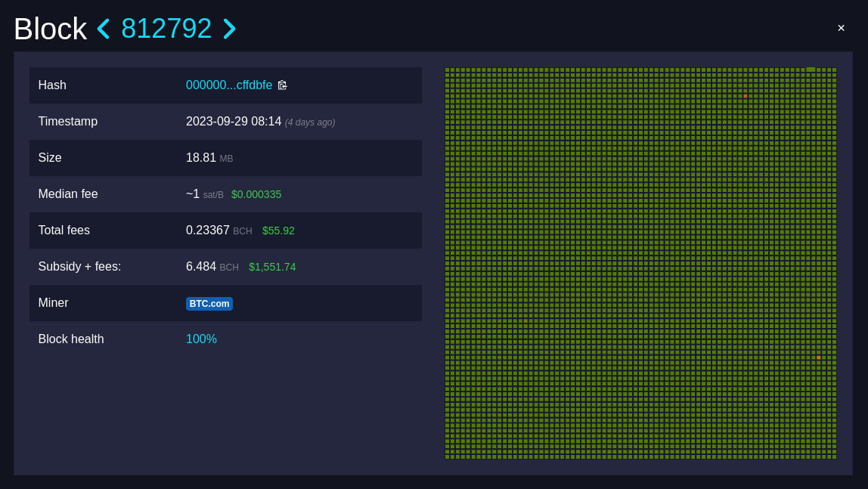Click the $55.92 total fees amount
The image size is (868, 489).
coord(278,231)
